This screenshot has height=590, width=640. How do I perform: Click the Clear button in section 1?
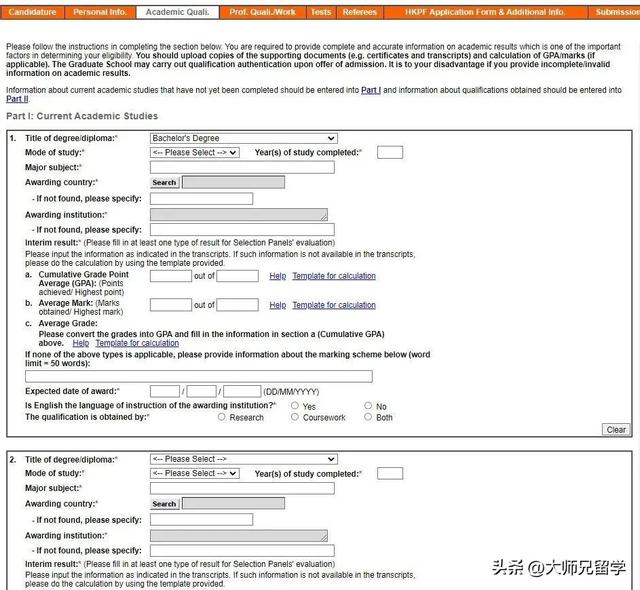click(x=616, y=430)
